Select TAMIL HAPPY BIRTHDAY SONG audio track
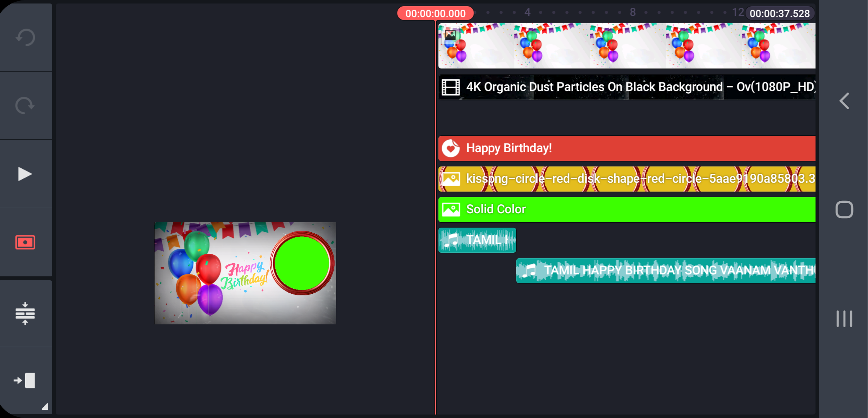The width and height of the screenshot is (868, 418). pos(665,271)
